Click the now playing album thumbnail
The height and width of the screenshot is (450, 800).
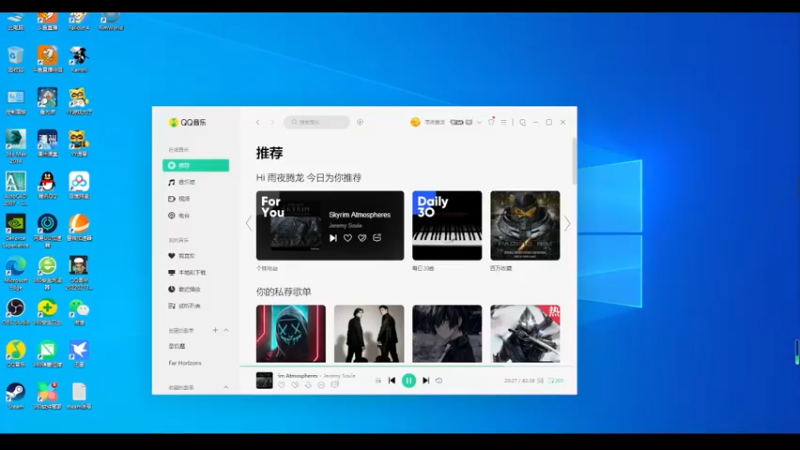[264, 380]
